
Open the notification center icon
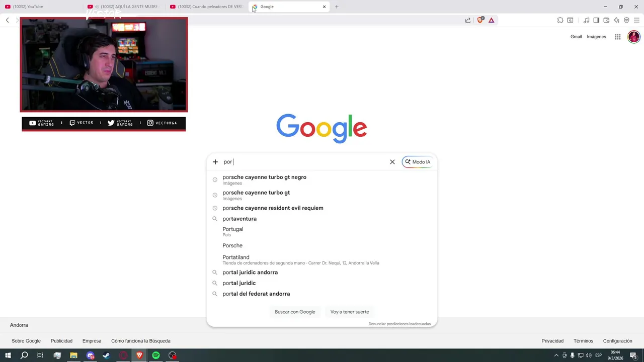[633, 355]
